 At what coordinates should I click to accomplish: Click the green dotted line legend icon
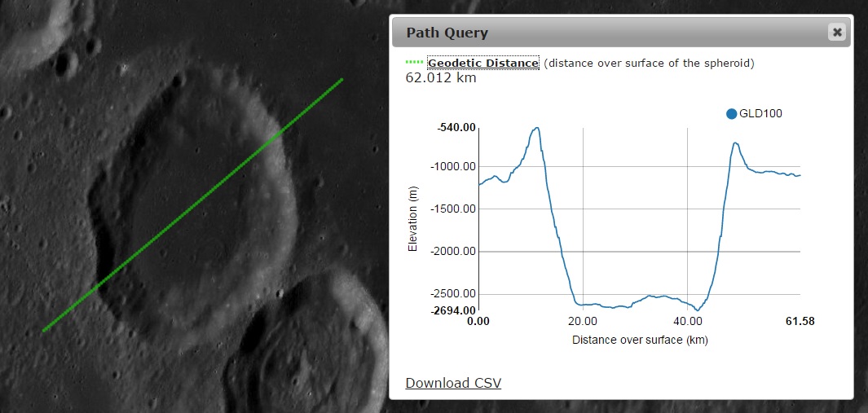click(x=414, y=63)
